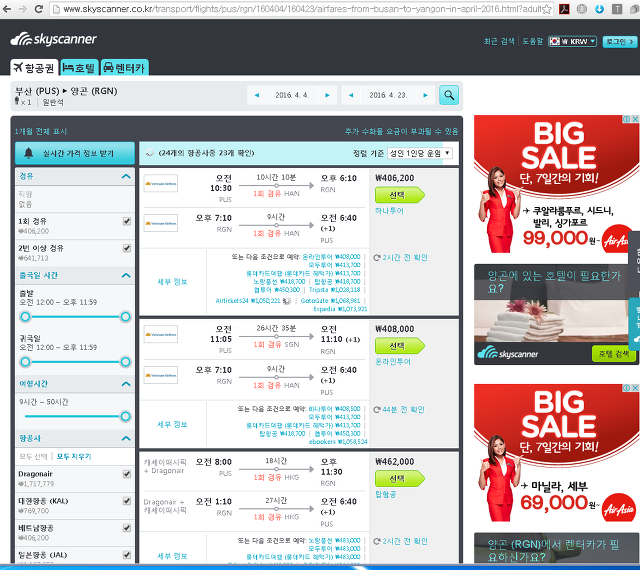This screenshot has height=570, width=640.
Task: Click 1개월 전체 표시 link
Action: click(x=40, y=131)
